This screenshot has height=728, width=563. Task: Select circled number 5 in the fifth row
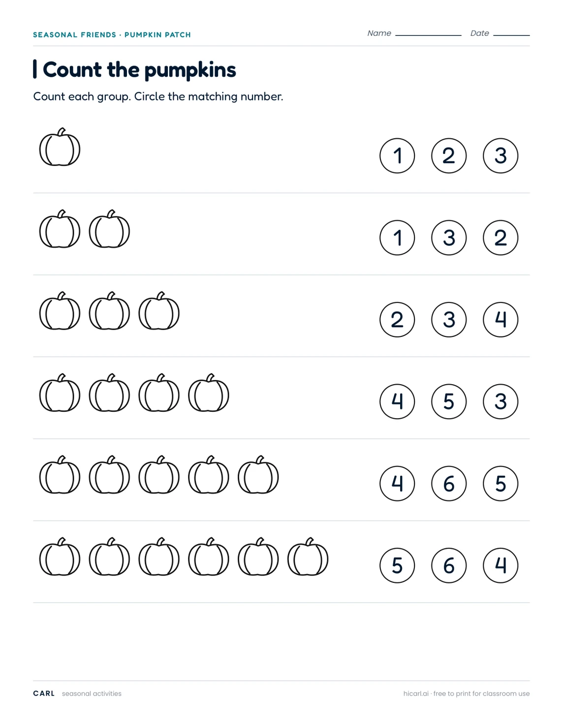point(500,484)
